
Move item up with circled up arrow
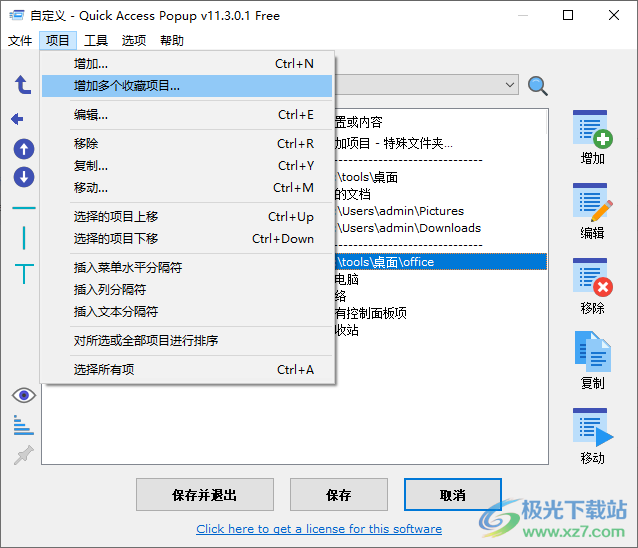click(24, 149)
